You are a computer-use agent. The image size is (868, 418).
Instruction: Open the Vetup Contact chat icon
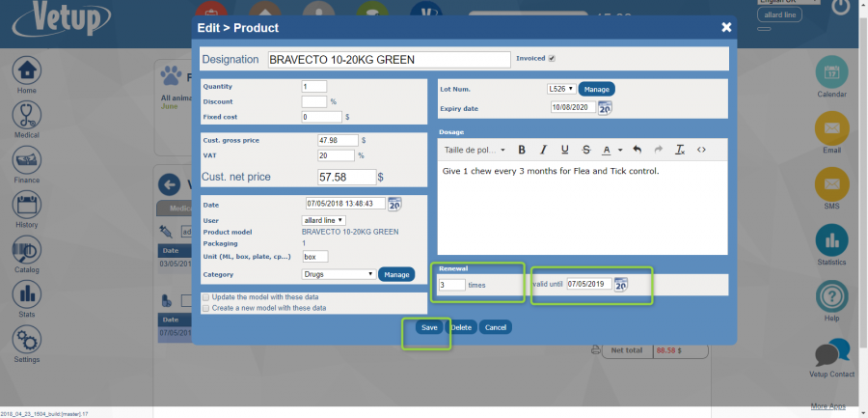[832, 352]
